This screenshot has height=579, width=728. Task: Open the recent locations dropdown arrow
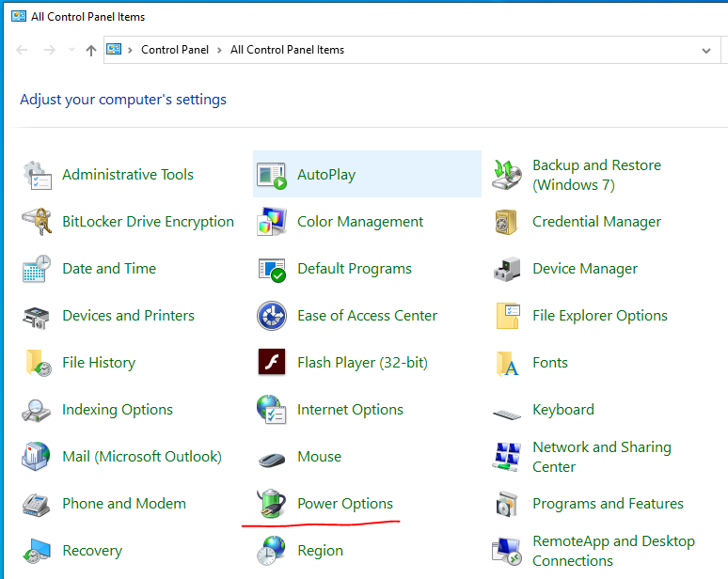(x=71, y=49)
